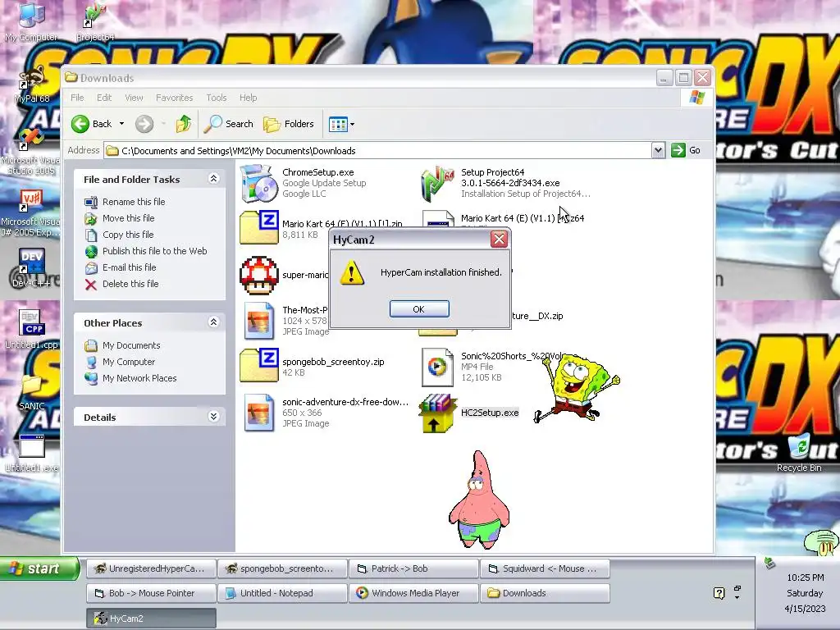This screenshot has height=630, width=840.
Task: Click OK in the HyCam2 dialog
Action: [x=419, y=309]
